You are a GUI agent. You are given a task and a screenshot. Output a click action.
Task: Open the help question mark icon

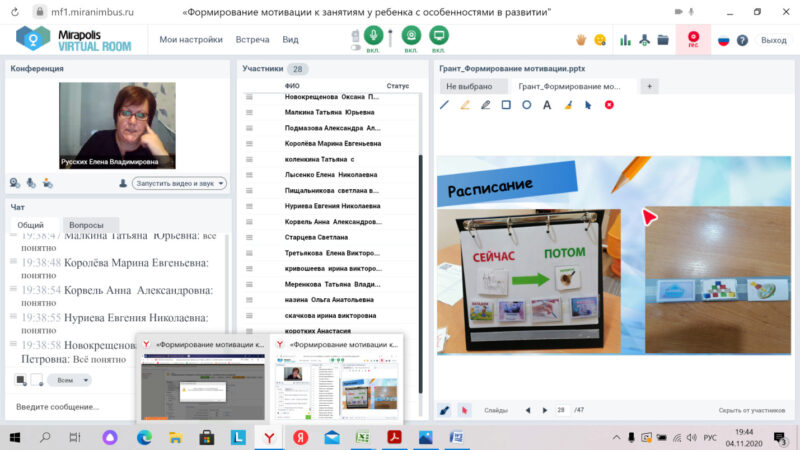click(x=742, y=40)
